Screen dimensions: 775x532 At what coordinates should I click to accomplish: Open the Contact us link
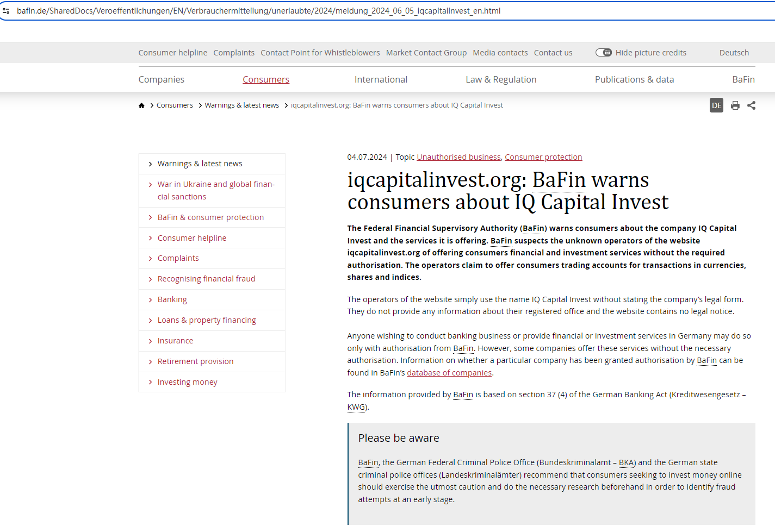tap(553, 53)
